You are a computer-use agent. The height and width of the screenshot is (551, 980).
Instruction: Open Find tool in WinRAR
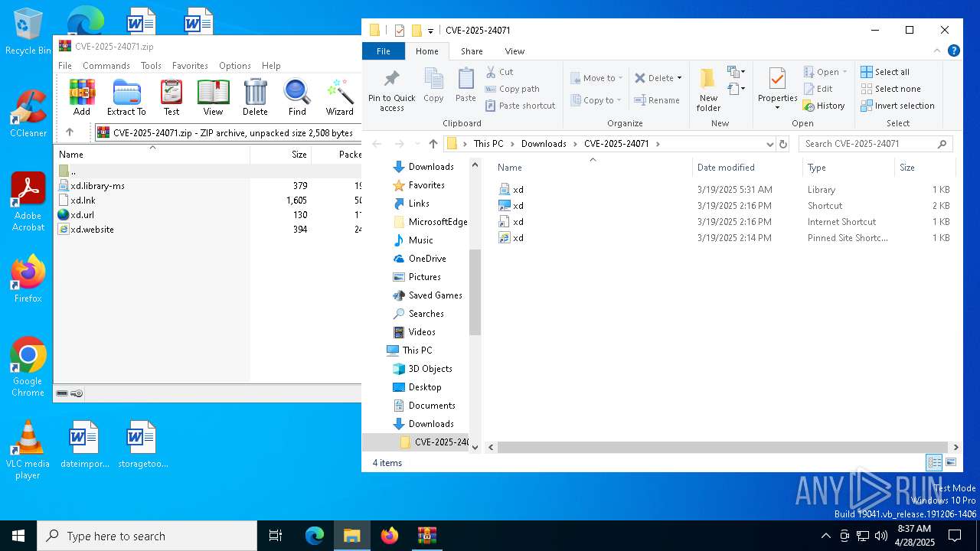[297, 97]
